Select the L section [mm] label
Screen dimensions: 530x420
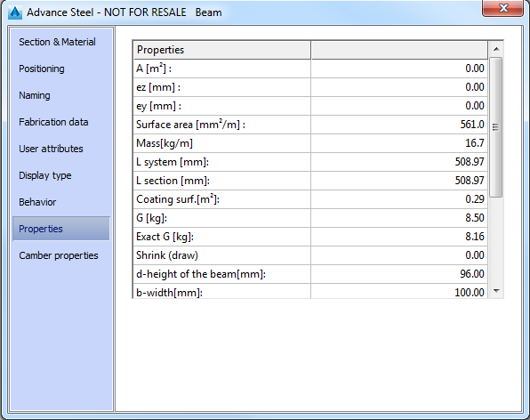(173, 181)
